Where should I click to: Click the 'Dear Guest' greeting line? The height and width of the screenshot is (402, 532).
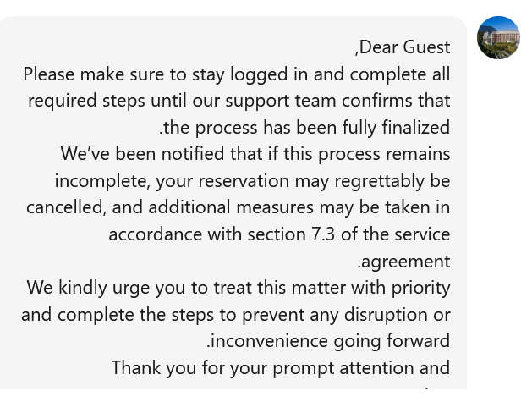pyautogui.click(x=403, y=47)
